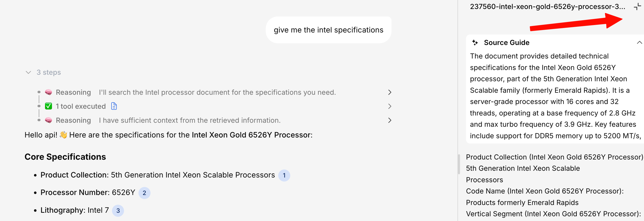Click the panel divider scrollbar handle
Viewport: 644px width, 221px height.
coord(459,164)
